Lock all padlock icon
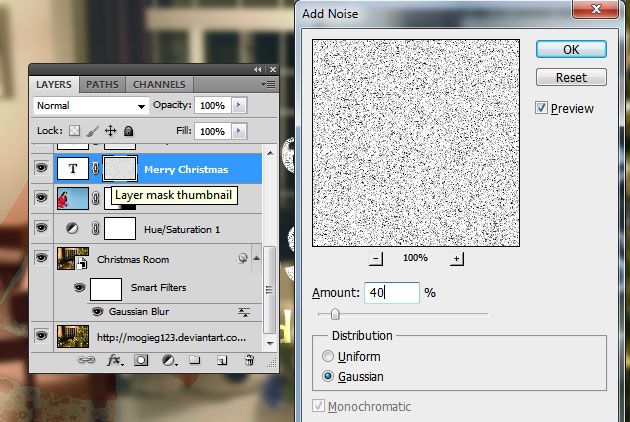630x422 pixels. [x=128, y=131]
